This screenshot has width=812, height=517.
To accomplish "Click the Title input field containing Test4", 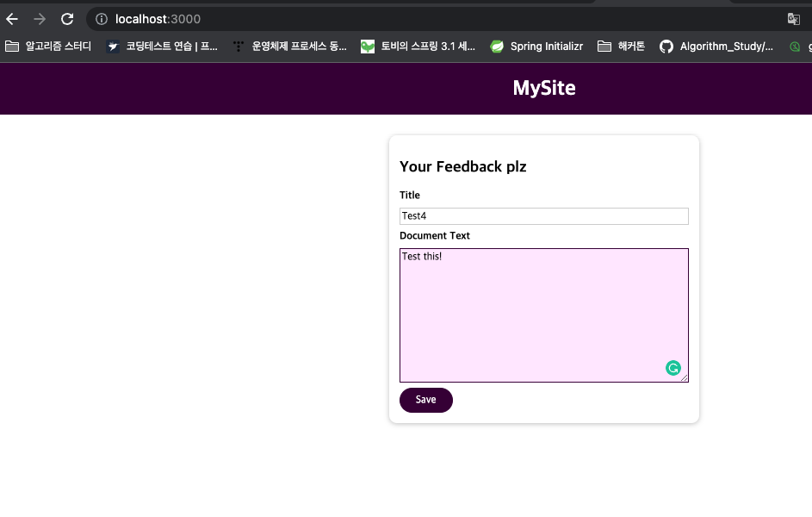I will click(x=543, y=216).
